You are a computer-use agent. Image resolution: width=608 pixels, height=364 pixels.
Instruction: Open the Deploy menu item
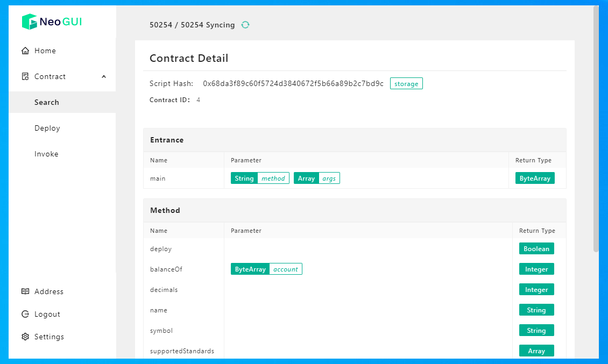pos(47,129)
